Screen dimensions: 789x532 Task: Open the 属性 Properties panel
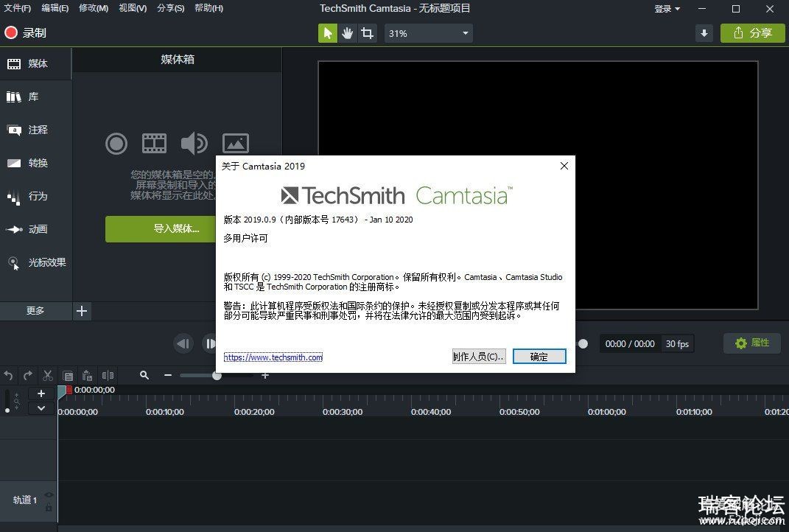tap(752, 343)
